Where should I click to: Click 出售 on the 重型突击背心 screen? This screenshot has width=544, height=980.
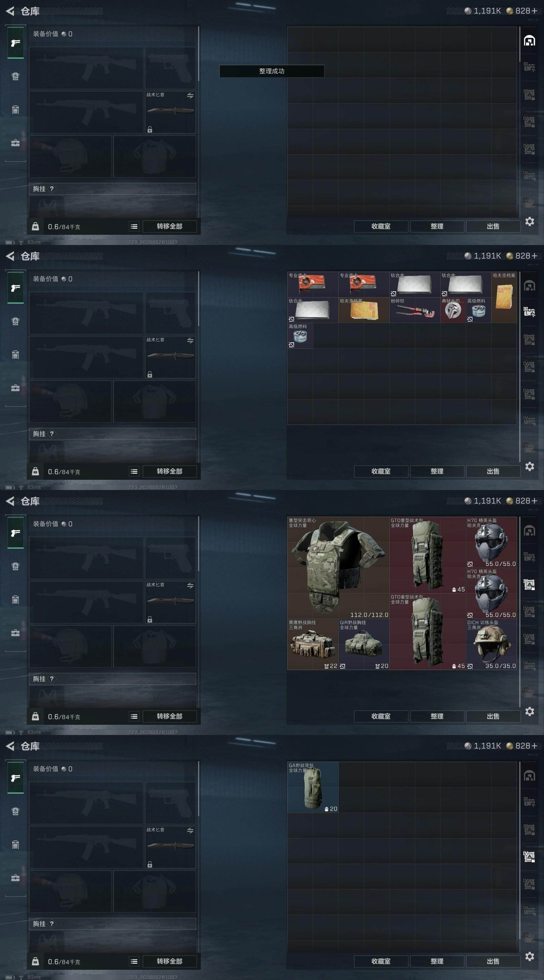coord(493,716)
